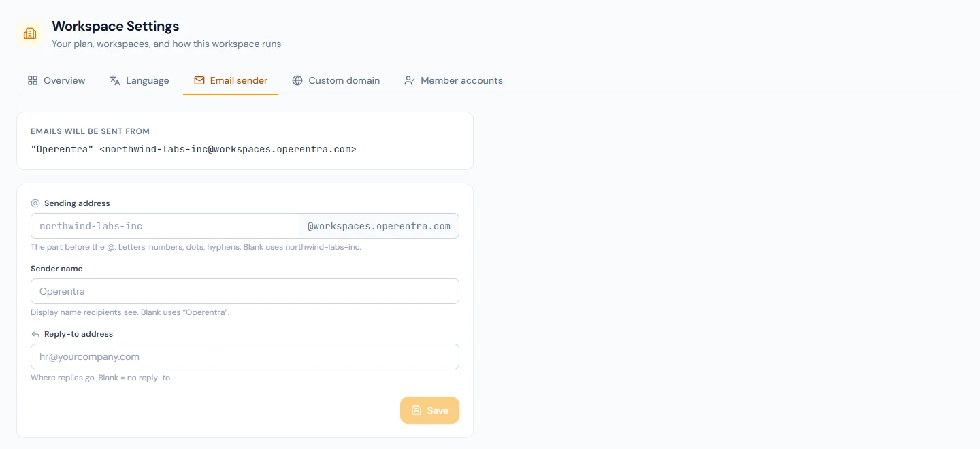Focus the Sending address input field

click(165, 226)
